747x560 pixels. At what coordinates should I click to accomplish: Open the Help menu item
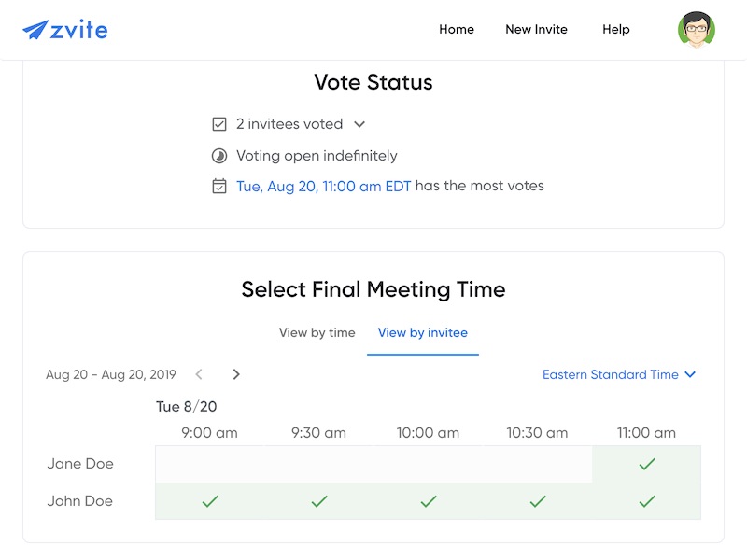pos(615,29)
